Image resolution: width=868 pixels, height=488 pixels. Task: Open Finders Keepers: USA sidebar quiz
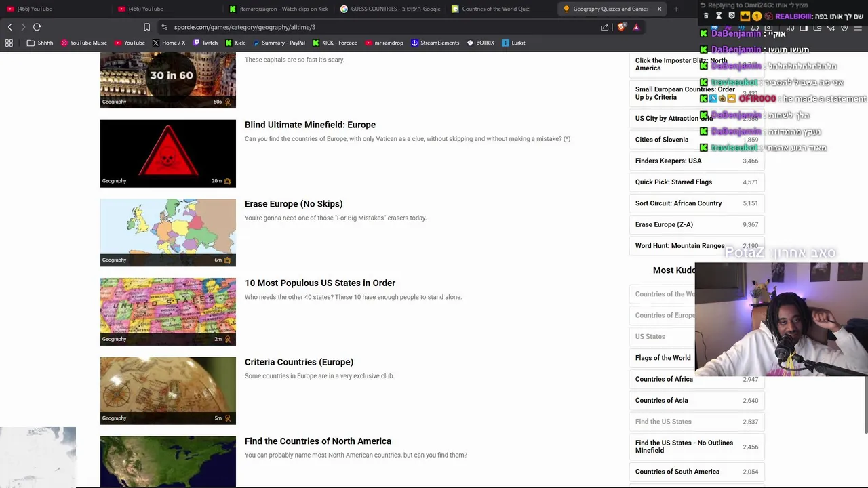point(669,161)
